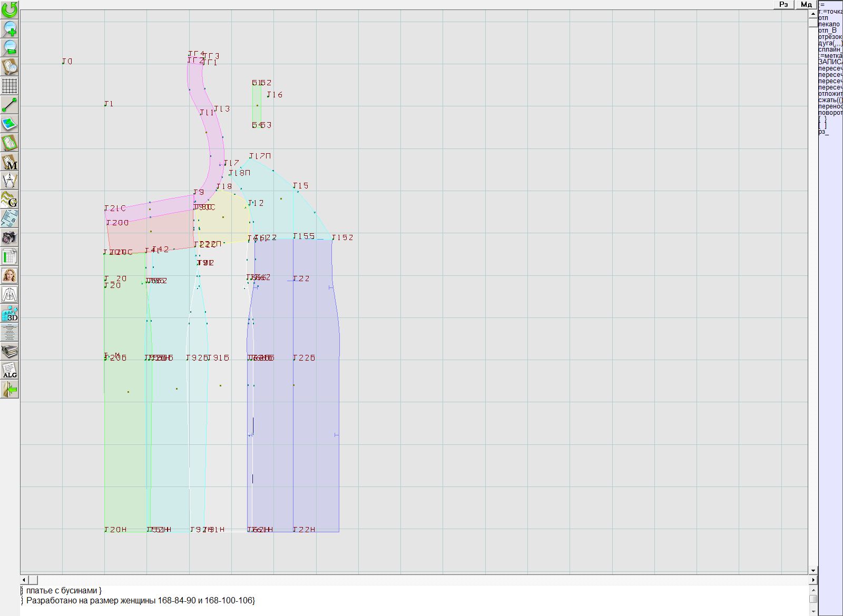Zoom in with the magnifier plus icon
This screenshot has height=616, width=843.
tap(9, 28)
